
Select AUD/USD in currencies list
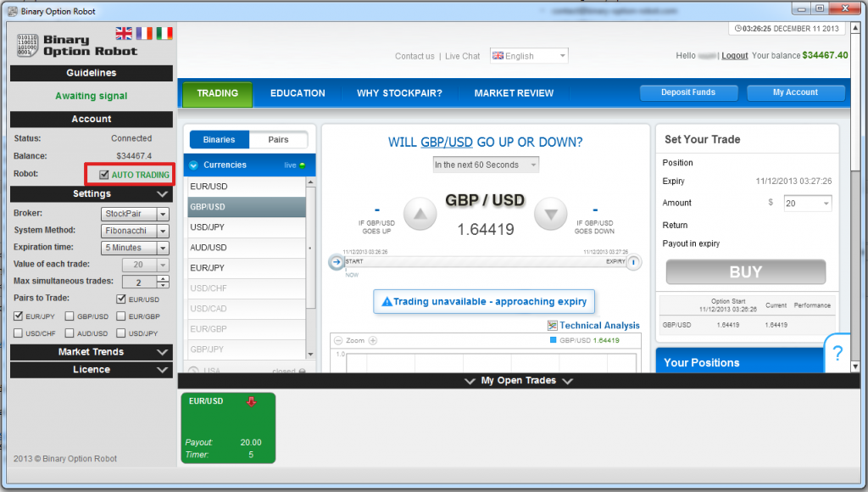click(x=245, y=248)
